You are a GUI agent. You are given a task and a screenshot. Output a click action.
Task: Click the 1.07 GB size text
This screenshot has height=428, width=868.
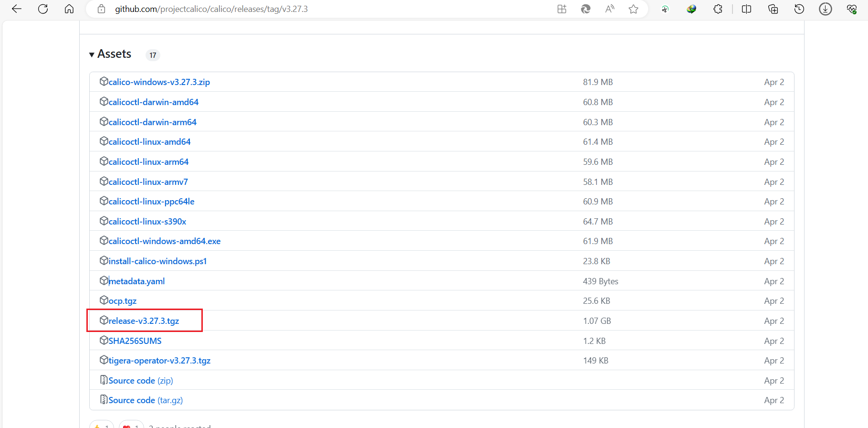click(x=597, y=321)
